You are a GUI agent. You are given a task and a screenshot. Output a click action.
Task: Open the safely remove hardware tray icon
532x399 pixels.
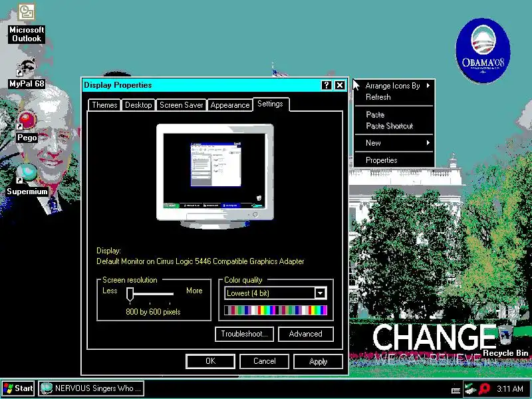pyautogui.click(x=470, y=389)
